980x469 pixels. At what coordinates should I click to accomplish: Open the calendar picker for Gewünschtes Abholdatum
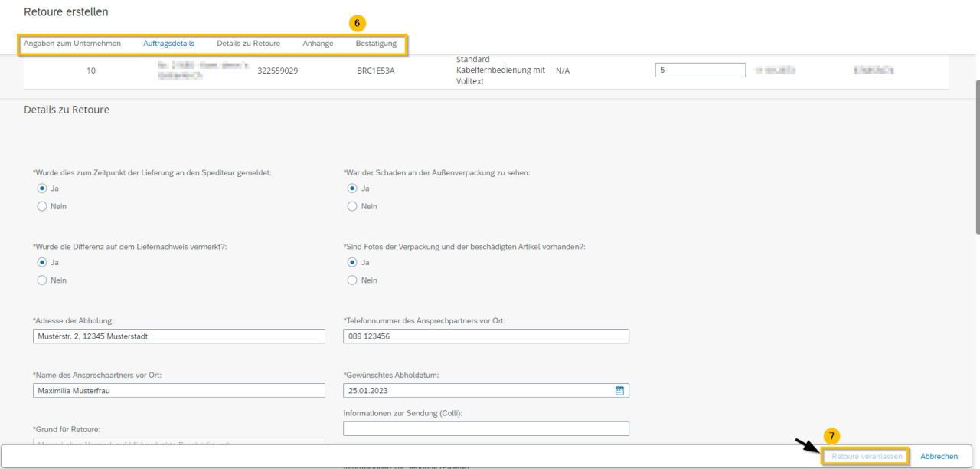[619, 391]
